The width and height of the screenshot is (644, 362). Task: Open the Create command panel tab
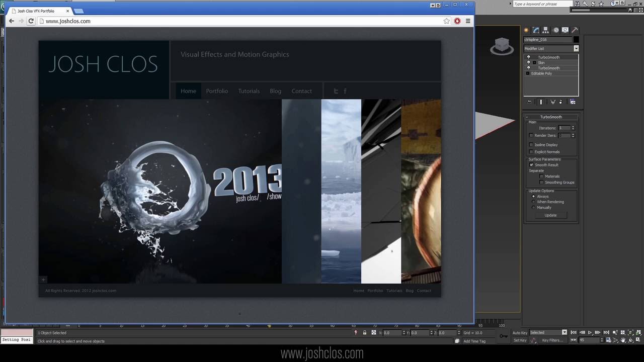pos(526,30)
